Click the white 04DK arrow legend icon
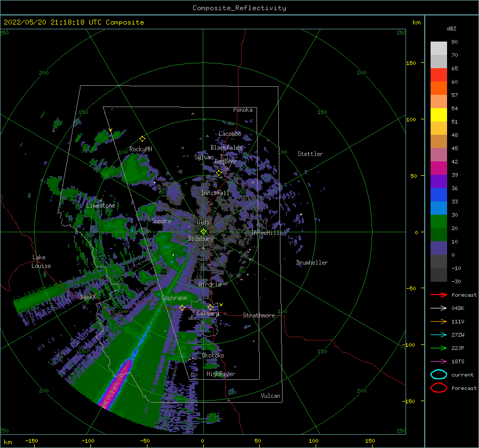Screen dimensions: 479x448 point(439,308)
